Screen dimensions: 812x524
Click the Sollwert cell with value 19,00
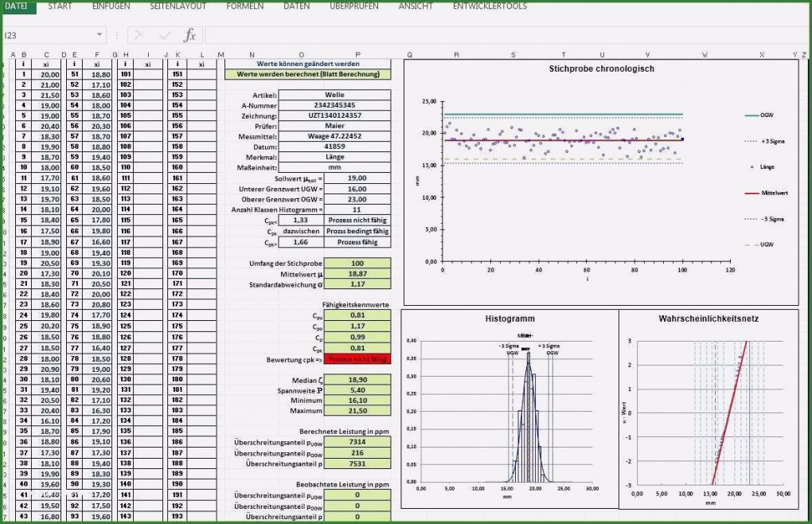357,178
